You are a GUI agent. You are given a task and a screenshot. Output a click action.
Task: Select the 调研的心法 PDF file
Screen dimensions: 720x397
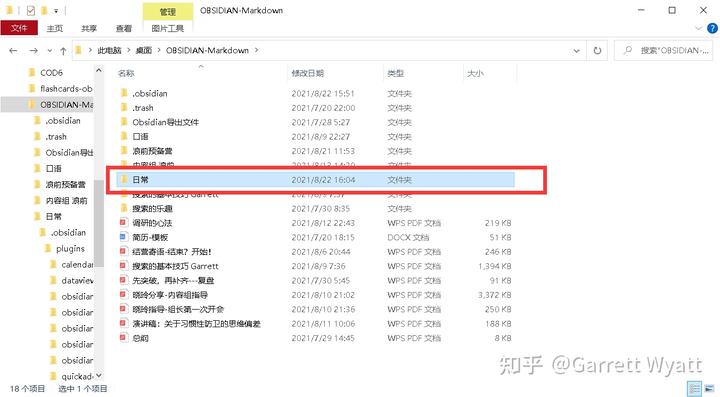click(315, 223)
